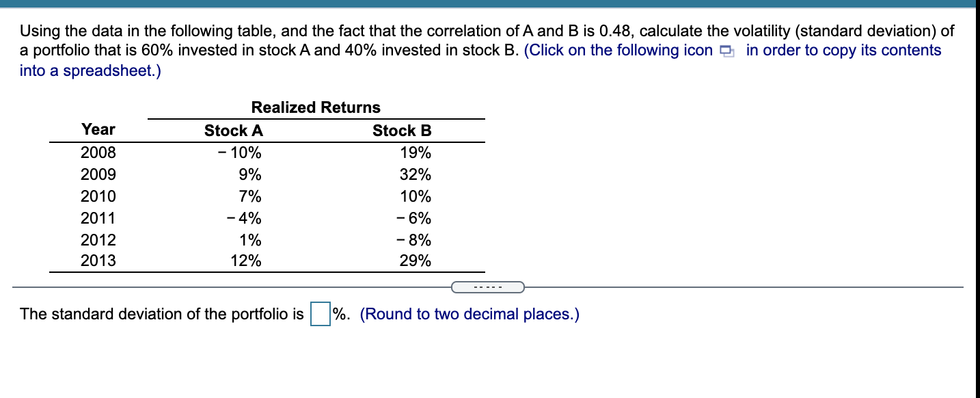Click the Stock A column heading
Image resolution: width=980 pixels, height=398 pixels.
pyautogui.click(x=233, y=131)
